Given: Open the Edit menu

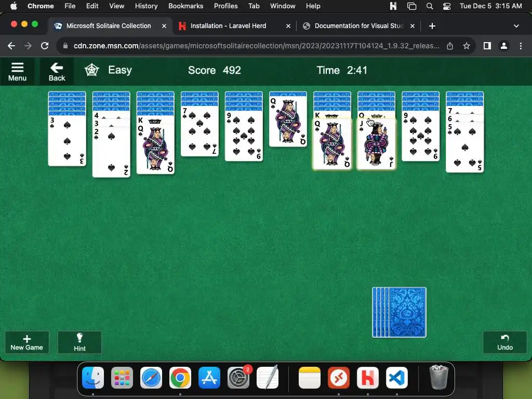Looking at the screenshot, I should pos(92,6).
